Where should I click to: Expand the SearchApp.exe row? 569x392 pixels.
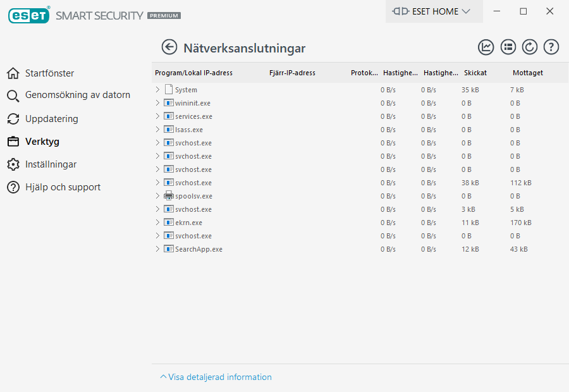click(x=157, y=249)
